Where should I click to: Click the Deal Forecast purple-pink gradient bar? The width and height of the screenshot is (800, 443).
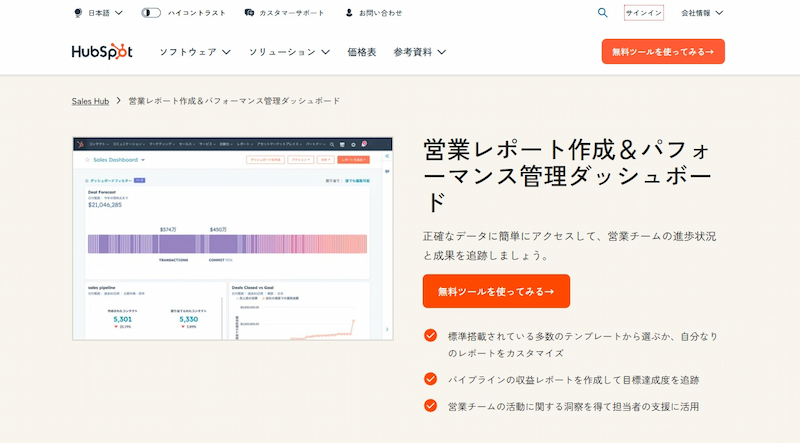click(x=227, y=244)
